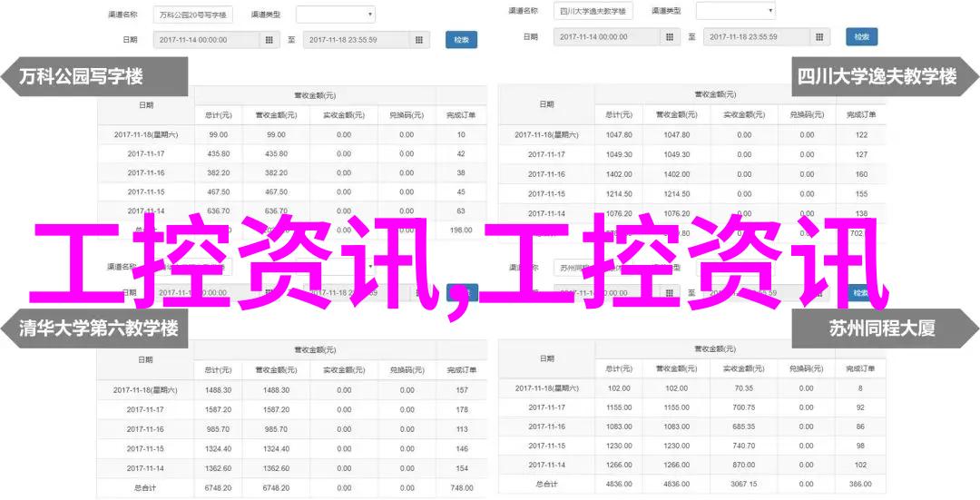Click order count 92 in 苏州同程大厦 table
Image resolution: width=980 pixels, height=500 pixels.
pyautogui.click(x=860, y=407)
